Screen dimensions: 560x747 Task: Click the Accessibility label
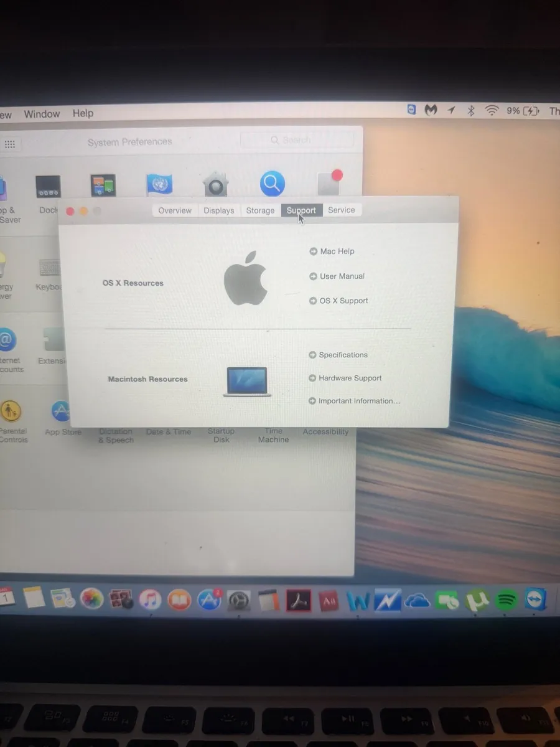(325, 431)
